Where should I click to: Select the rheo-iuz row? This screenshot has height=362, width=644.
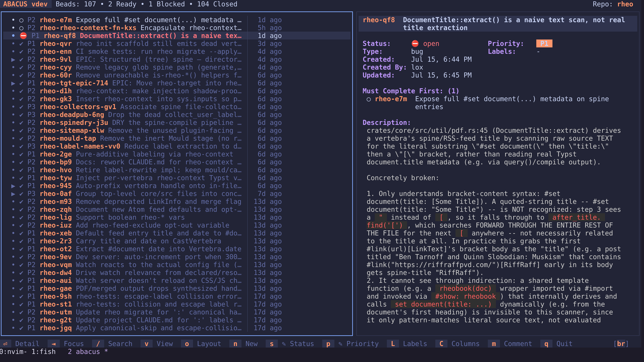click(x=177, y=225)
